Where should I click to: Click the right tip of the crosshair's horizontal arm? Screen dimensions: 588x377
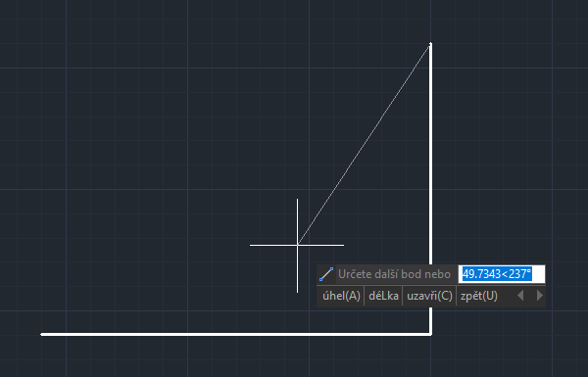[344, 246]
